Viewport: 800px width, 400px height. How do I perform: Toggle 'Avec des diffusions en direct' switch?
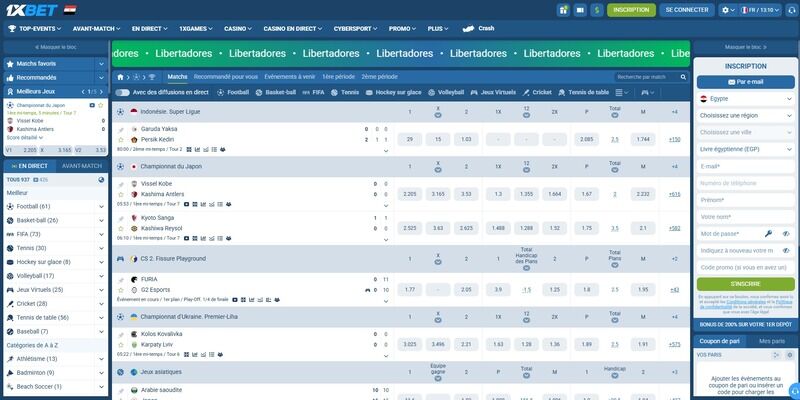coord(122,92)
